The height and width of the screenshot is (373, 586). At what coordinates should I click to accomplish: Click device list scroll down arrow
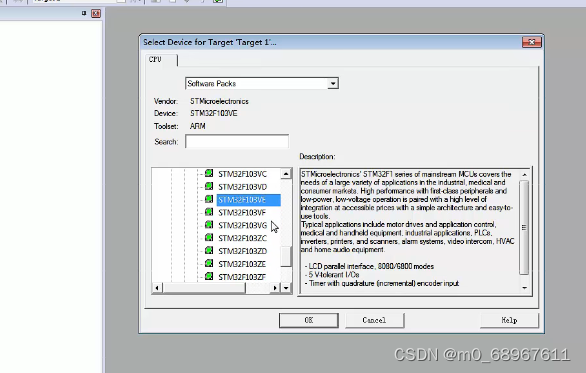click(286, 288)
